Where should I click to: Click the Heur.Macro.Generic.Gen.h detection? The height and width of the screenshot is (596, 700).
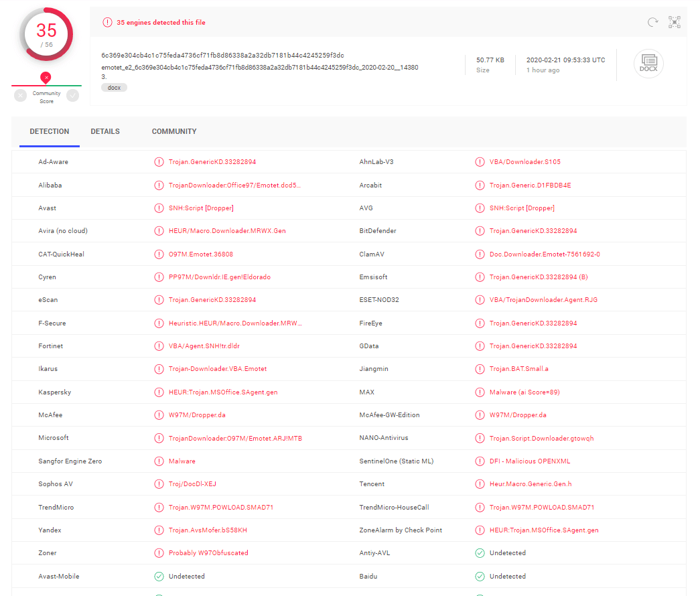click(531, 484)
